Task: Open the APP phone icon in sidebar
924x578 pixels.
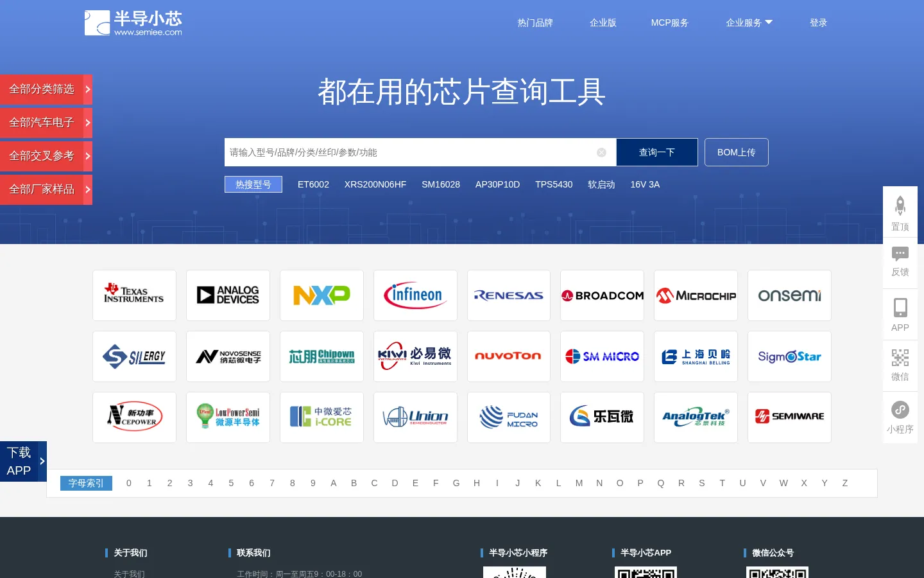Action: point(900,308)
